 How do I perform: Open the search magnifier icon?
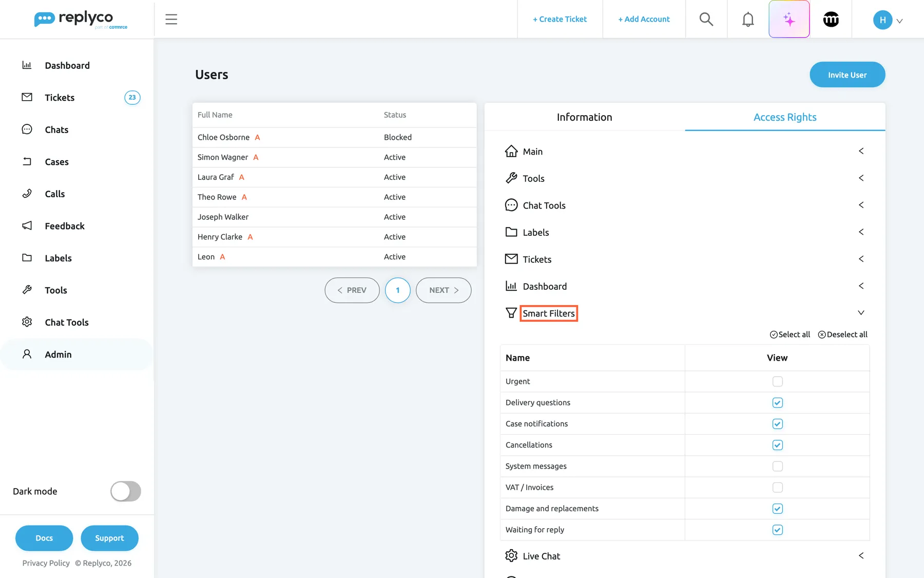[x=706, y=19]
